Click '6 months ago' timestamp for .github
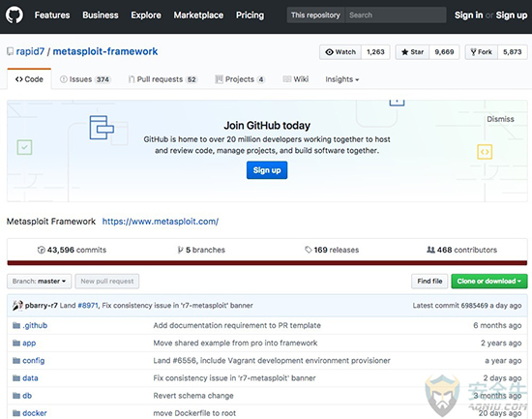 [497, 325]
